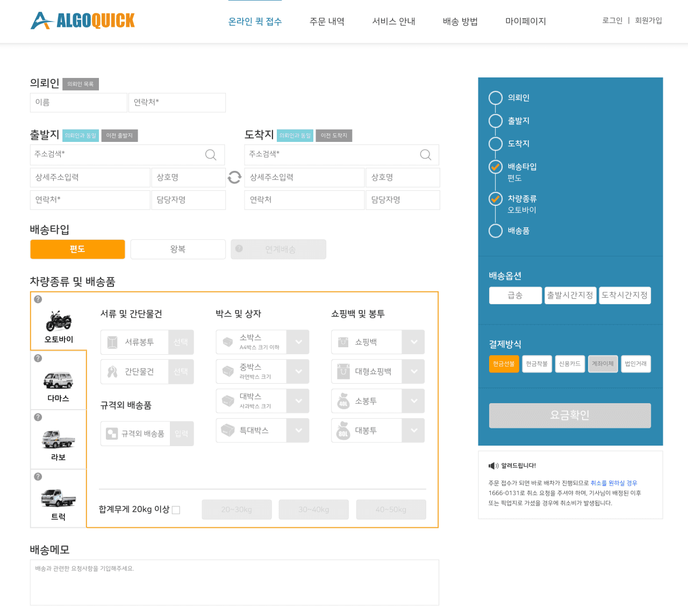Select the 다마스 van vehicle
The width and height of the screenshot is (688, 616).
click(x=59, y=381)
